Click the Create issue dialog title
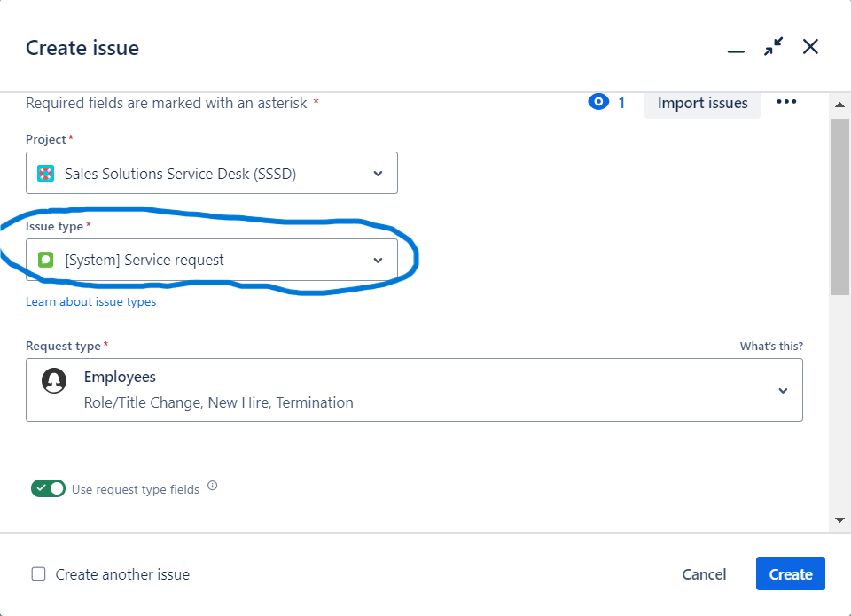 tap(82, 48)
